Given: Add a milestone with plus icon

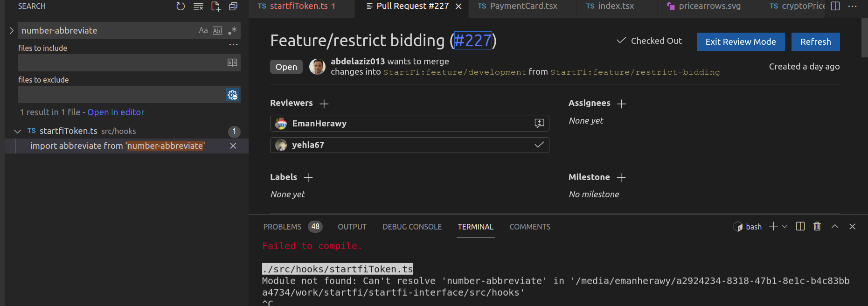Looking at the screenshot, I should [x=621, y=178].
